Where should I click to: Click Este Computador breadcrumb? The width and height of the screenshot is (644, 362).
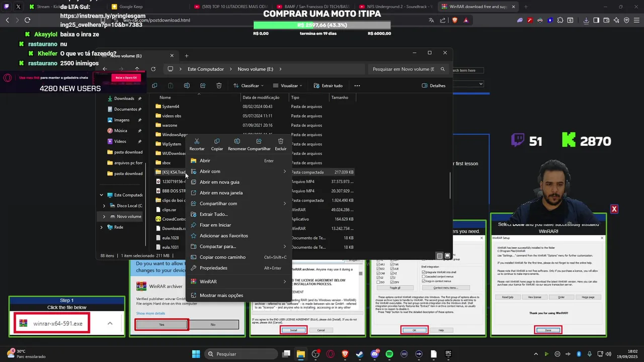(x=205, y=69)
